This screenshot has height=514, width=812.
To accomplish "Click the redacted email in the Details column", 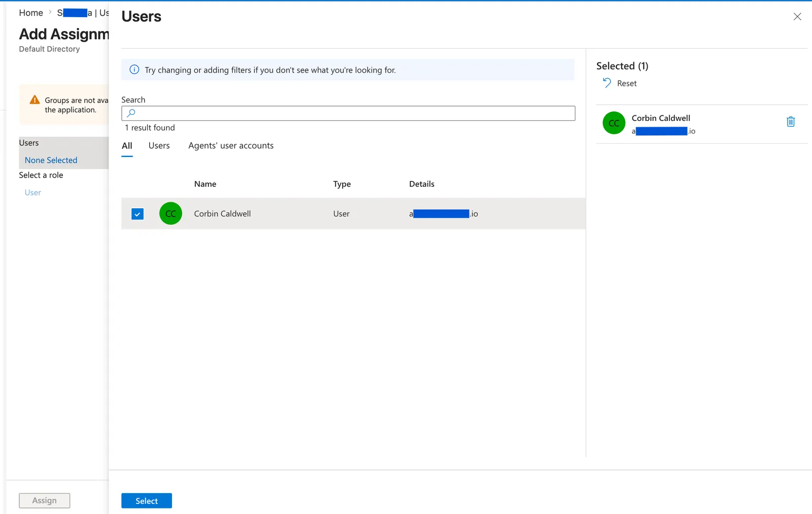I will coord(444,214).
